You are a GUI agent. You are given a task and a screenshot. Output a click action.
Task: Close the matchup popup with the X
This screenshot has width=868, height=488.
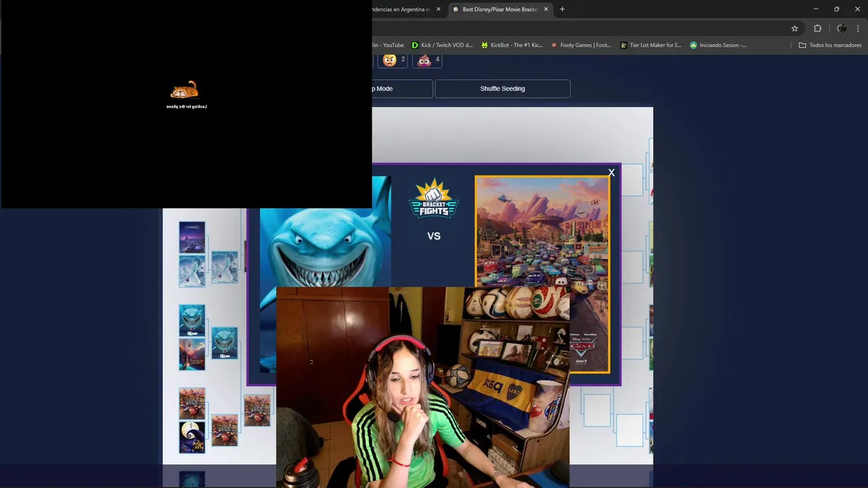[x=611, y=173]
